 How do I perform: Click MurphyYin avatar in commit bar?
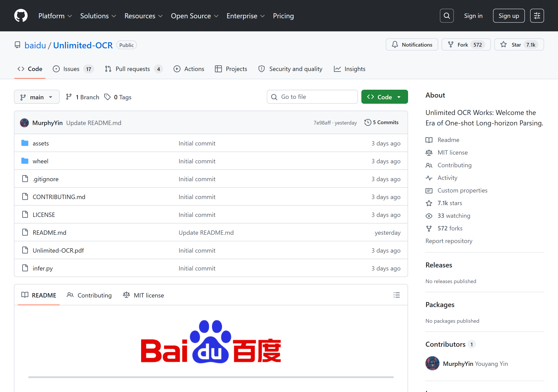[24, 123]
